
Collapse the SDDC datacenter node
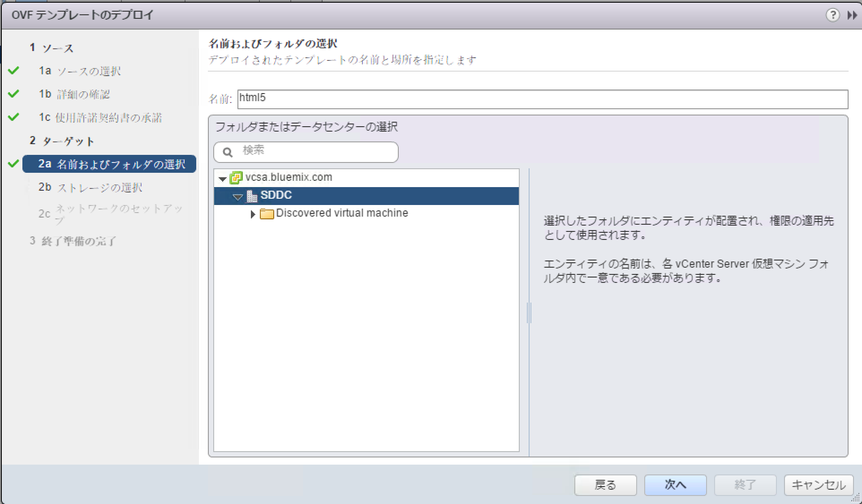238,196
